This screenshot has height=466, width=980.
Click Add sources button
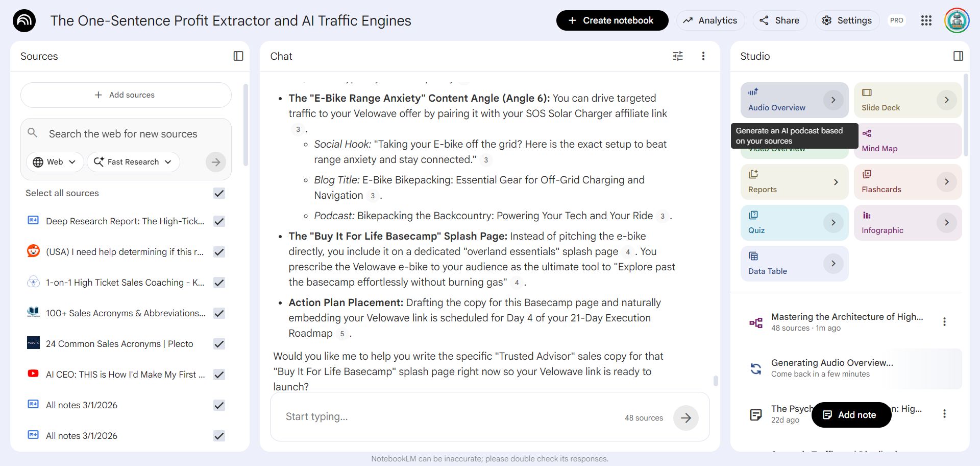(126, 95)
